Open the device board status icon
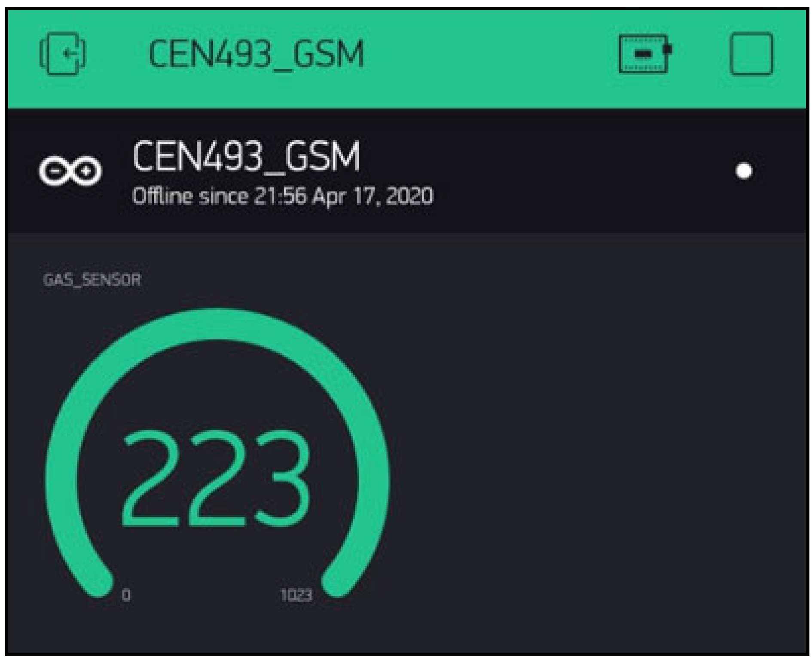Viewport: 812px width, 660px height. [645, 54]
